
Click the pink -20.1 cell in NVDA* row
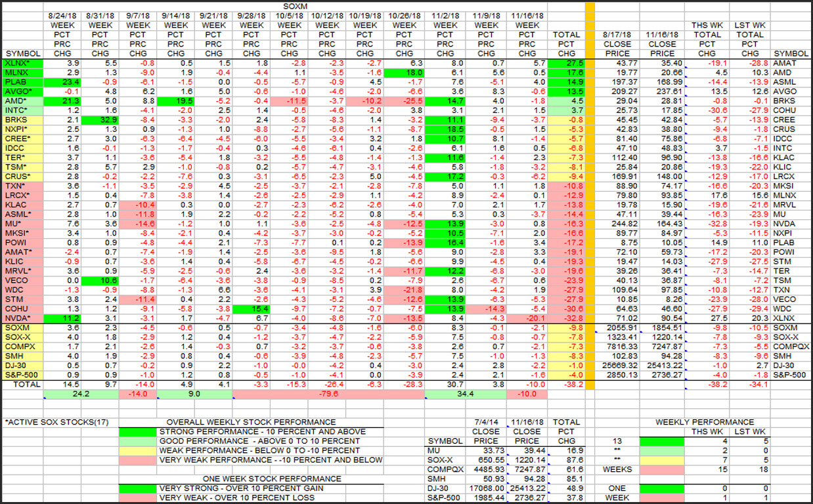coord(527,318)
